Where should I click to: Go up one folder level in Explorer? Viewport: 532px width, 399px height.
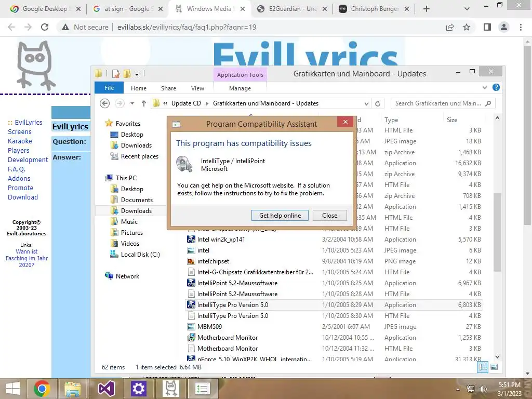144,103
